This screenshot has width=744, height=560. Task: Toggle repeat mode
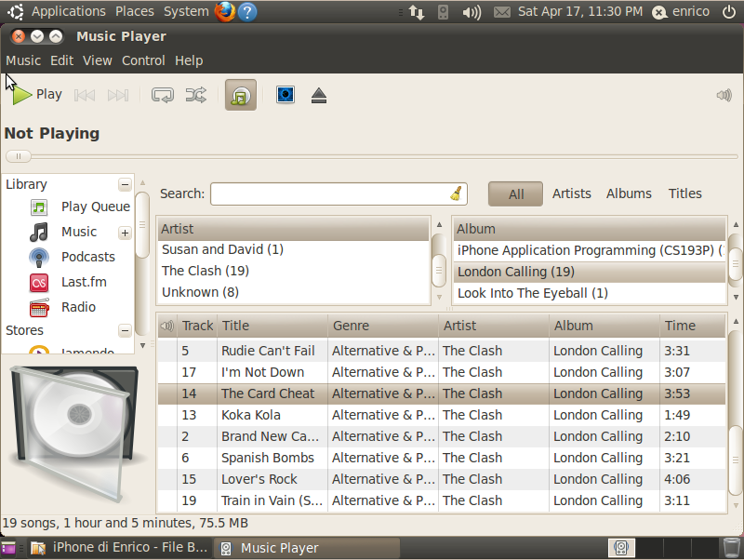(162, 95)
